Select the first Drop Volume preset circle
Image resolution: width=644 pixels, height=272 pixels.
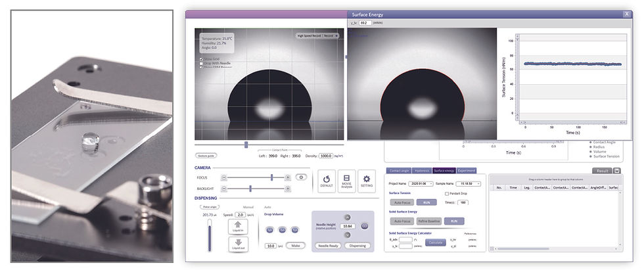pos(269,230)
